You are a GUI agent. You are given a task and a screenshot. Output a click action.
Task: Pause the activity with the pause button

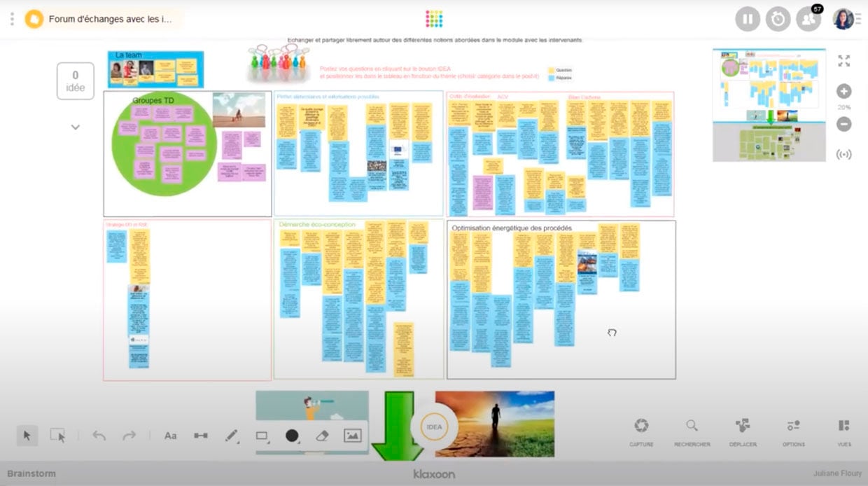tap(748, 19)
